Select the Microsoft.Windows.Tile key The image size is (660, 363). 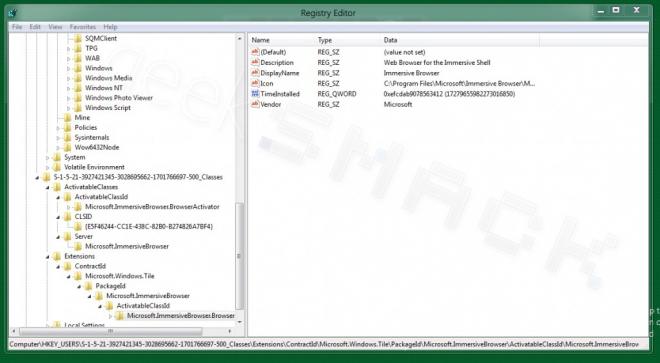[x=120, y=276]
